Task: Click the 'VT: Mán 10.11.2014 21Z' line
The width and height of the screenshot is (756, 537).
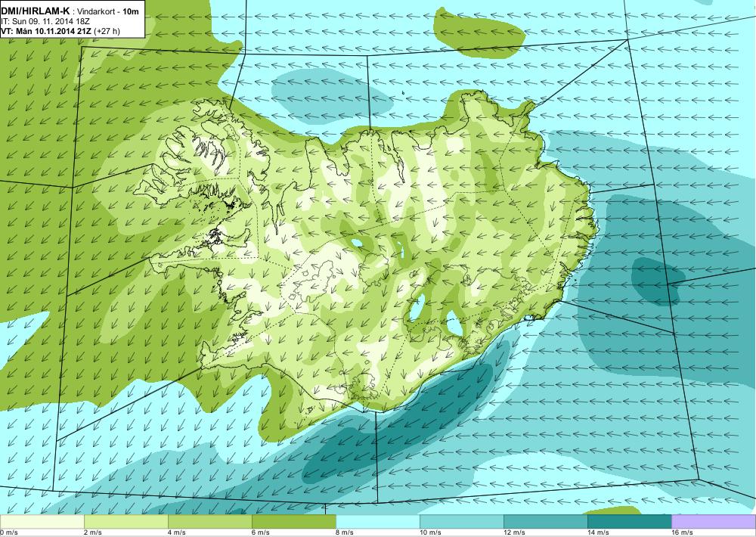Action: click(46, 31)
